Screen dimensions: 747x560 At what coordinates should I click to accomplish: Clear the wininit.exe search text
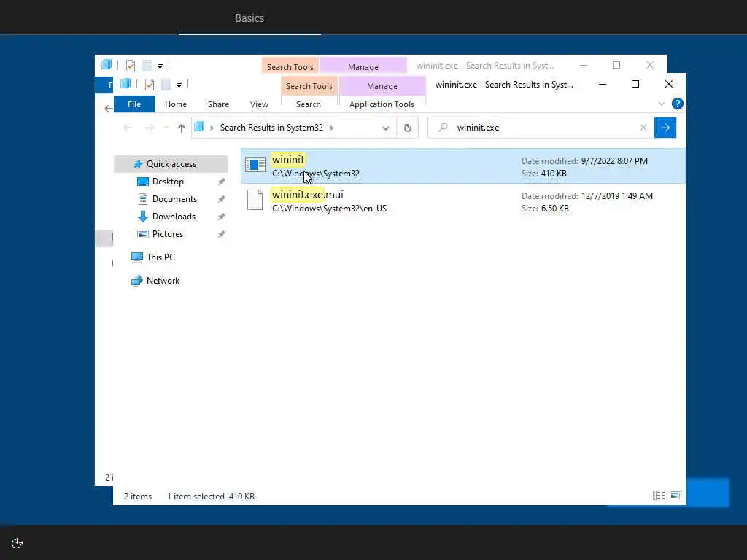pyautogui.click(x=643, y=128)
